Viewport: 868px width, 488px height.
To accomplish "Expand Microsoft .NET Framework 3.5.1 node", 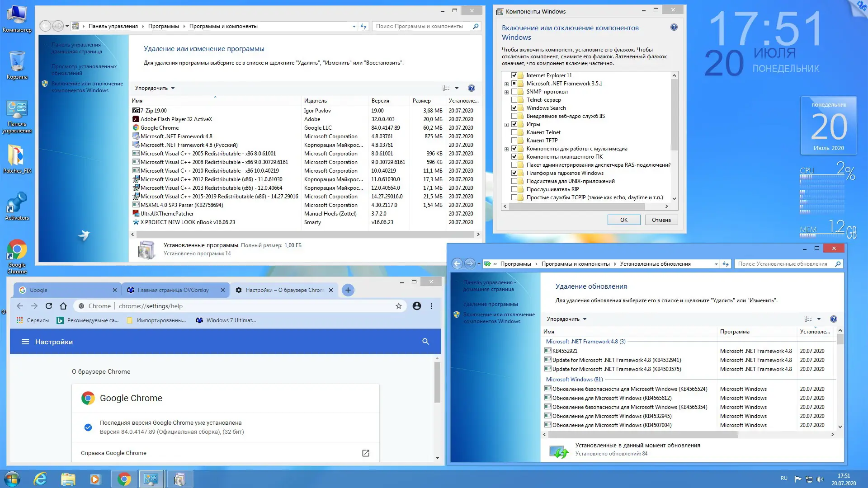I will [506, 84].
